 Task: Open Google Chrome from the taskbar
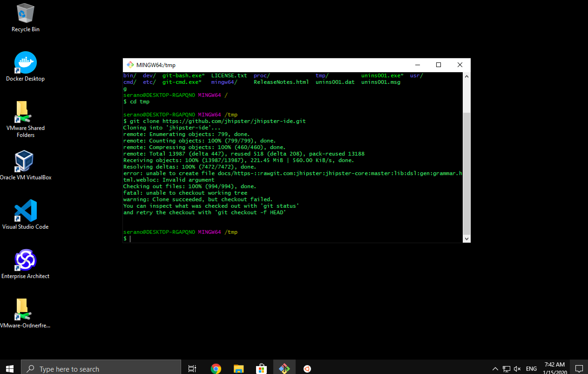coord(216,368)
